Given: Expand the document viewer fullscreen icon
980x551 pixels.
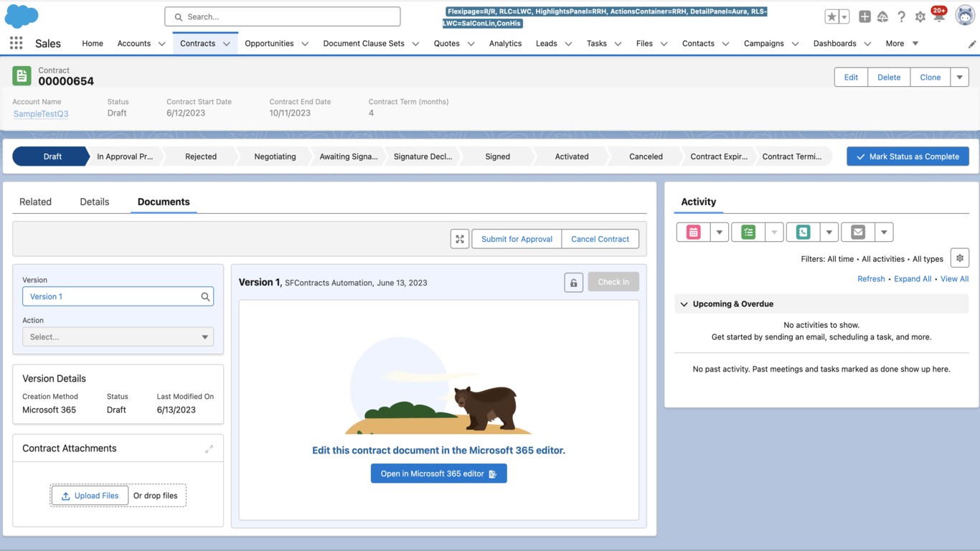Looking at the screenshot, I should point(460,239).
